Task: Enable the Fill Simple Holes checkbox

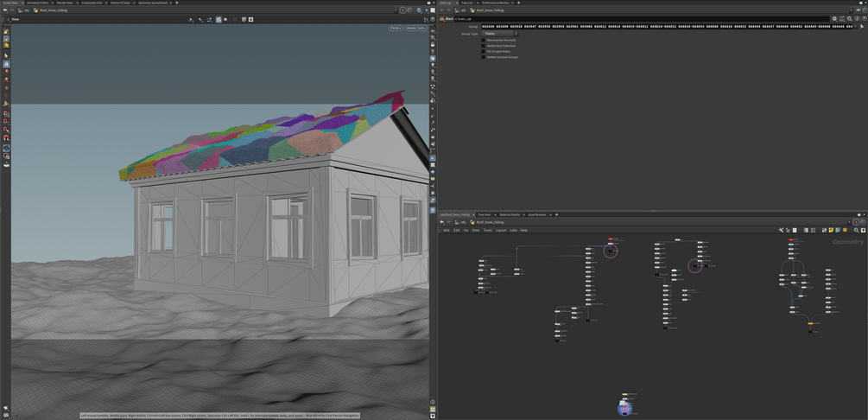Action: (x=484, y=51)
